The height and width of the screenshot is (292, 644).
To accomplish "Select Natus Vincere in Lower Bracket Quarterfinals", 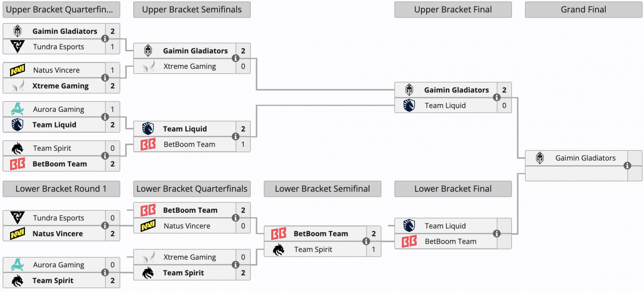I will tap(187, 226).
